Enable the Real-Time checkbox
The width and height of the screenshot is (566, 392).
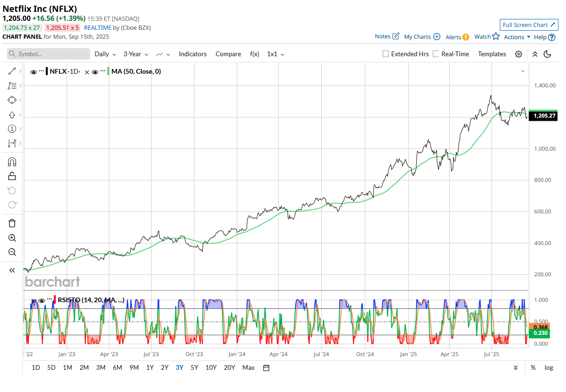coord(436,54)
